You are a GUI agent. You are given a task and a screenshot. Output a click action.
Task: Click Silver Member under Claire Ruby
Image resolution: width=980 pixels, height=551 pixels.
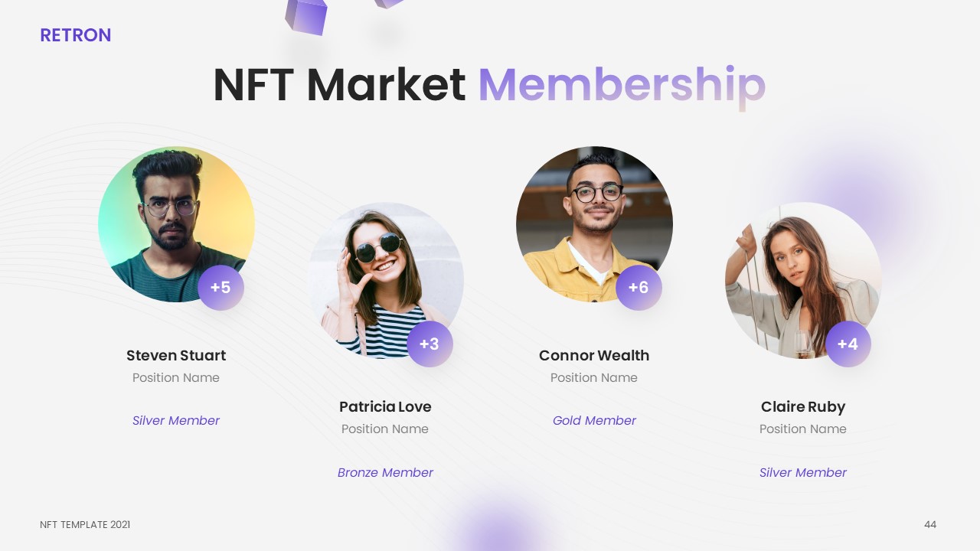coord(803,472)
